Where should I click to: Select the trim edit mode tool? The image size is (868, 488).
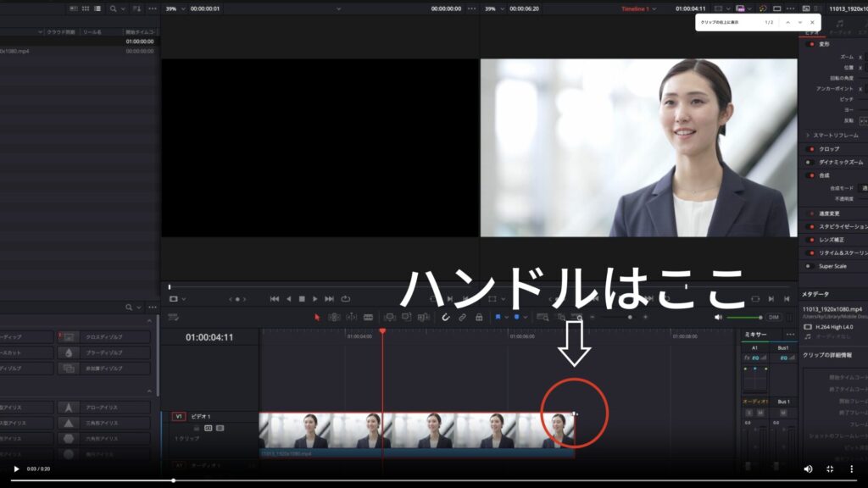(334, 318)
